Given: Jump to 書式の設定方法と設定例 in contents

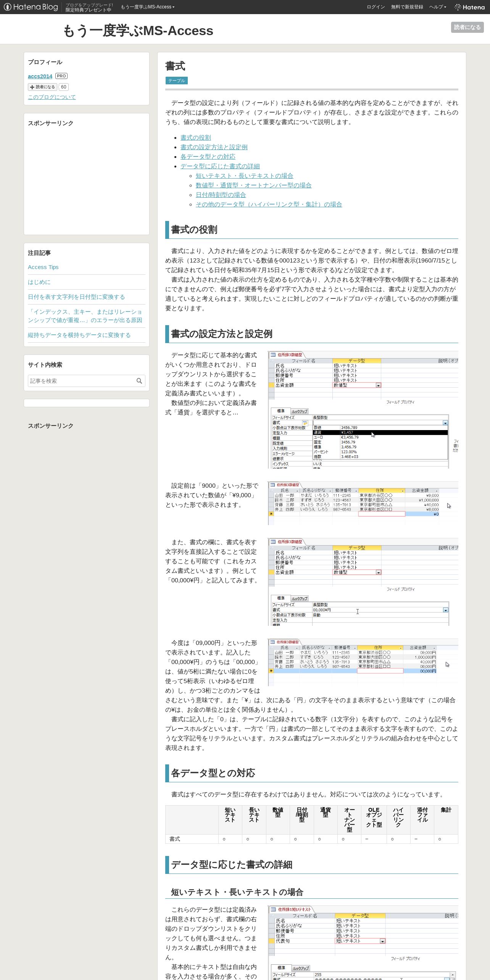Looking at the screenshot, I should tap(214, 147).
